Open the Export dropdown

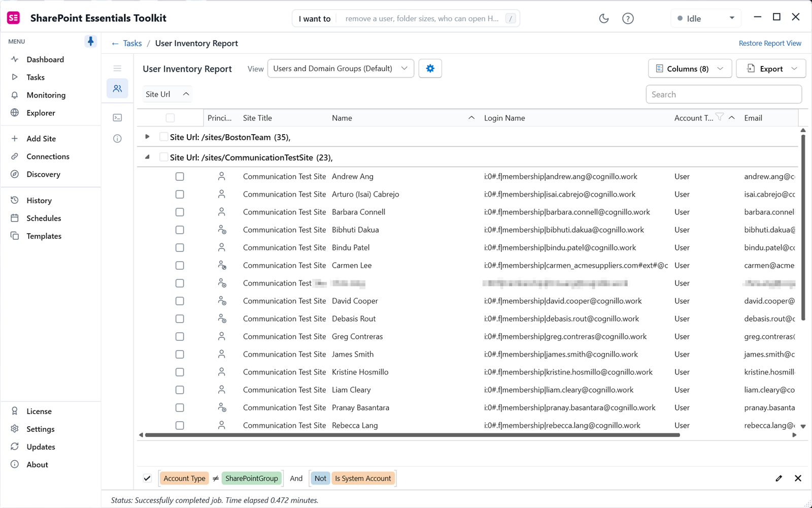point(771,69)
